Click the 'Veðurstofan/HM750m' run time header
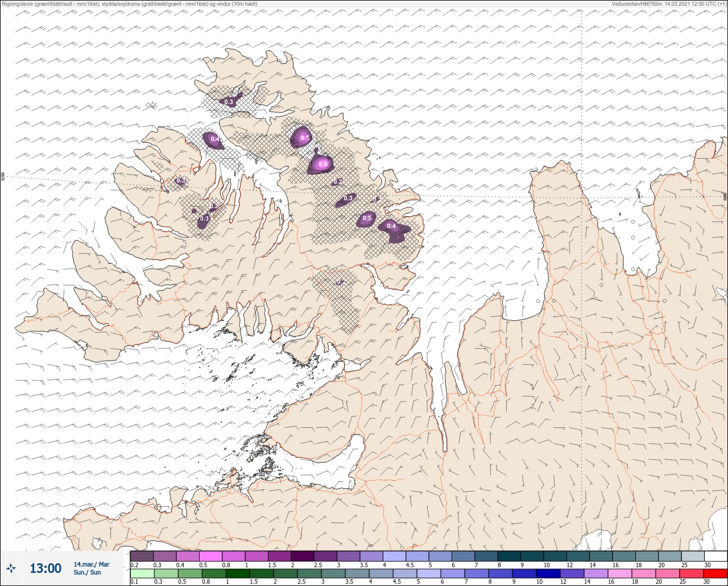 click(669, 4)
